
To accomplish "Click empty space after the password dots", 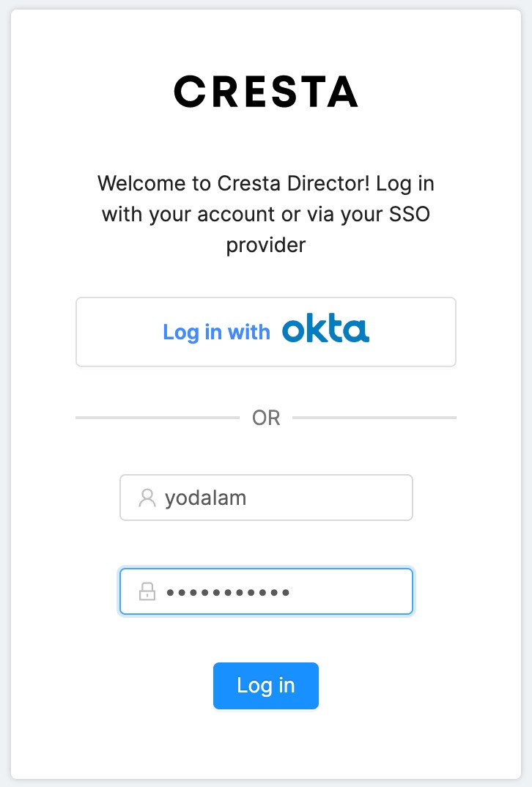I will coord(350,591).
